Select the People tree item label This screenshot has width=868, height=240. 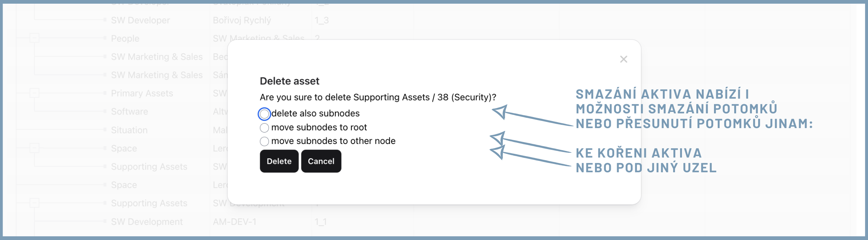coord(125,39)
